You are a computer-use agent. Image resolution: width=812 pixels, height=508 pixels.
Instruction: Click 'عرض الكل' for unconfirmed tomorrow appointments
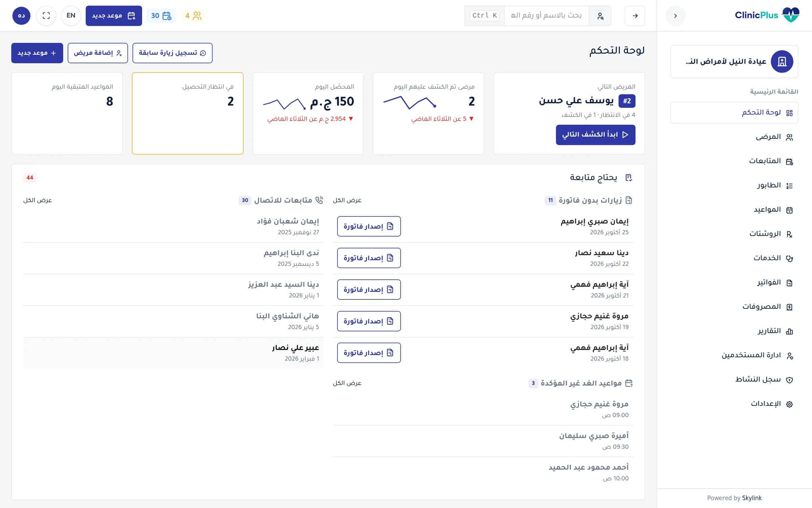click(347, 383)
